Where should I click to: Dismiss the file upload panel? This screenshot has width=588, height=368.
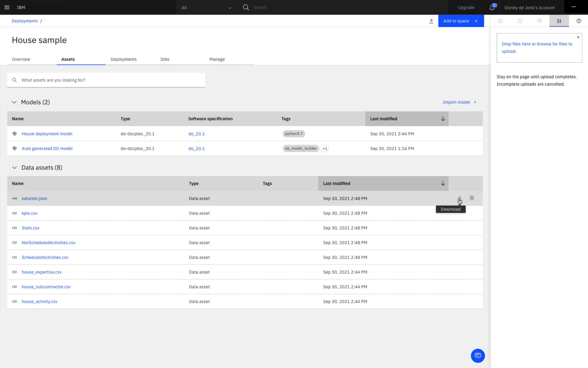[x=578, y=37]
